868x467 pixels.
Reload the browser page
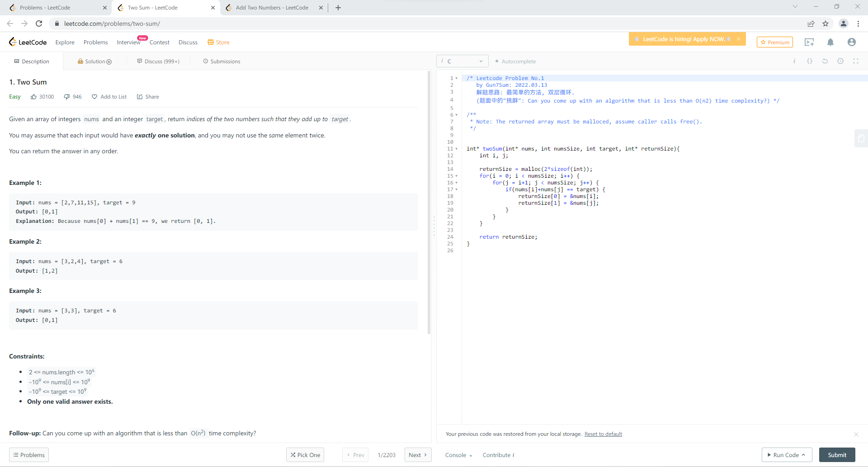click(39, 24)
